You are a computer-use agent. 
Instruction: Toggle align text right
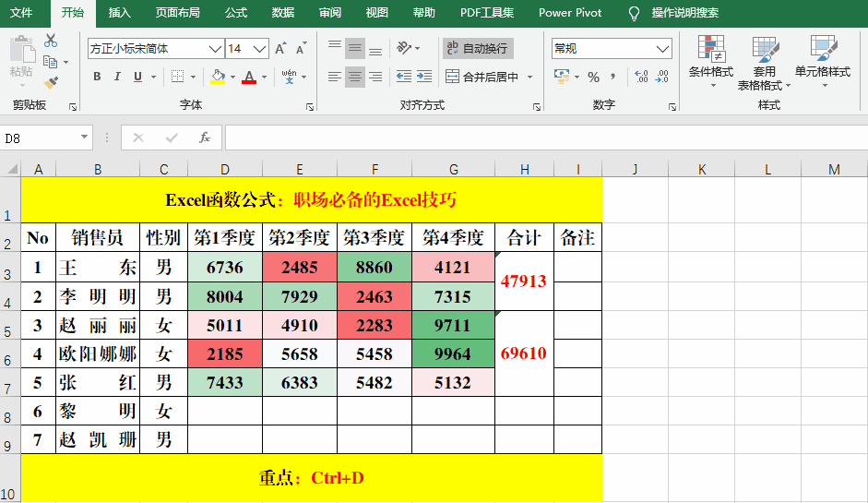(375, 77)
